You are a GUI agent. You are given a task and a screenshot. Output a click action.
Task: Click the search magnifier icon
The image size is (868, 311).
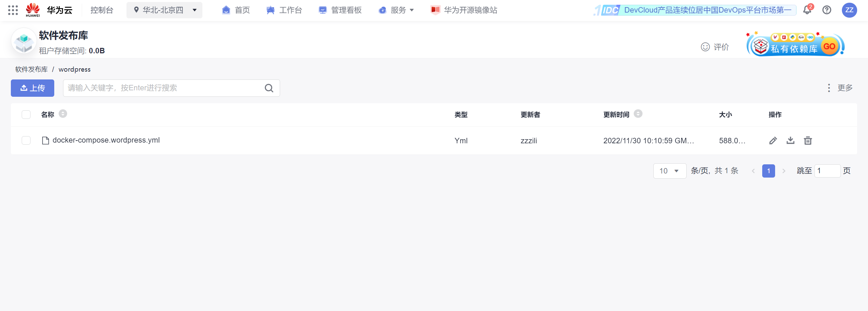(x=269, y=88)
